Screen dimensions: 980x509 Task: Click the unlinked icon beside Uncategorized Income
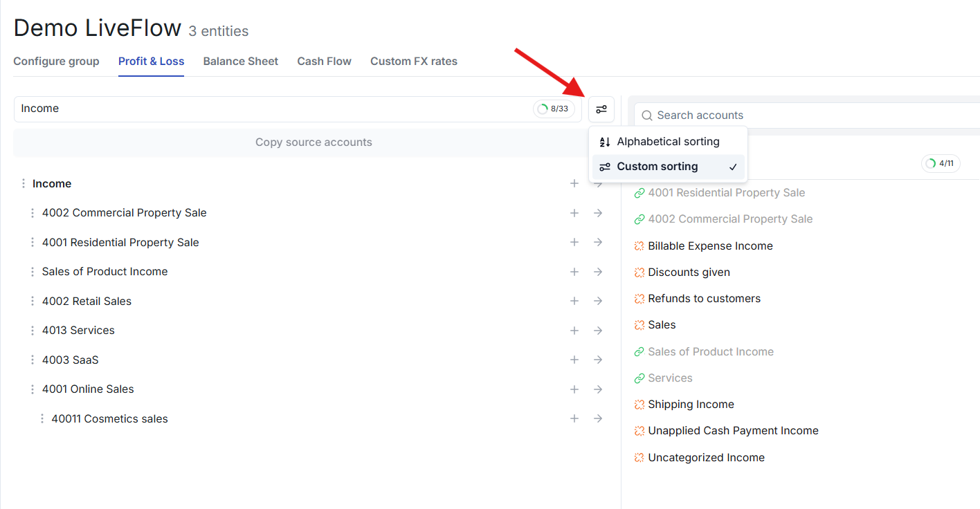point(639,458)
